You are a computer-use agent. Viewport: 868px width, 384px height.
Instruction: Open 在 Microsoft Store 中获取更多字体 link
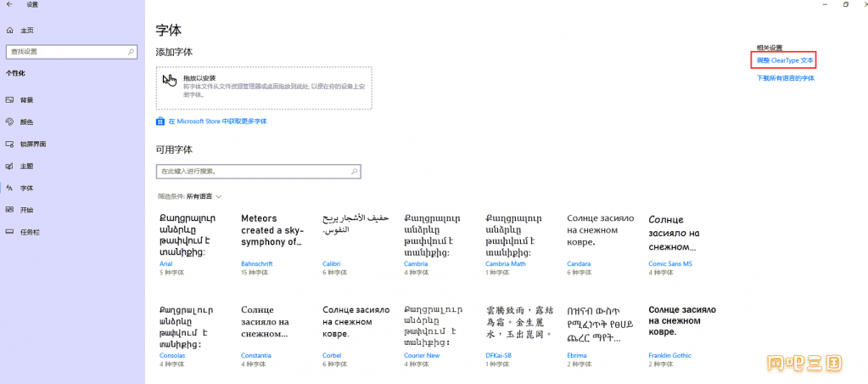point(218,121)
